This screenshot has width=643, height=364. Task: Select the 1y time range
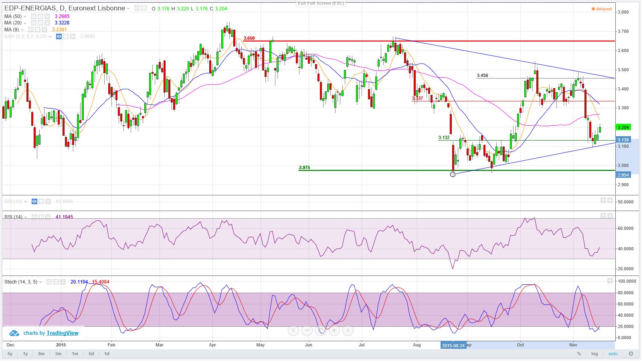pos(25,354)
